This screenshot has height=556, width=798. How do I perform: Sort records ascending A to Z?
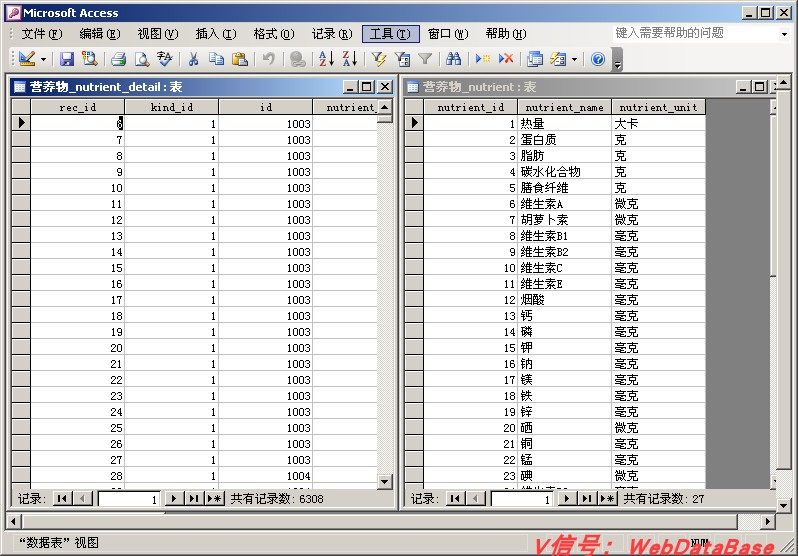326,59
